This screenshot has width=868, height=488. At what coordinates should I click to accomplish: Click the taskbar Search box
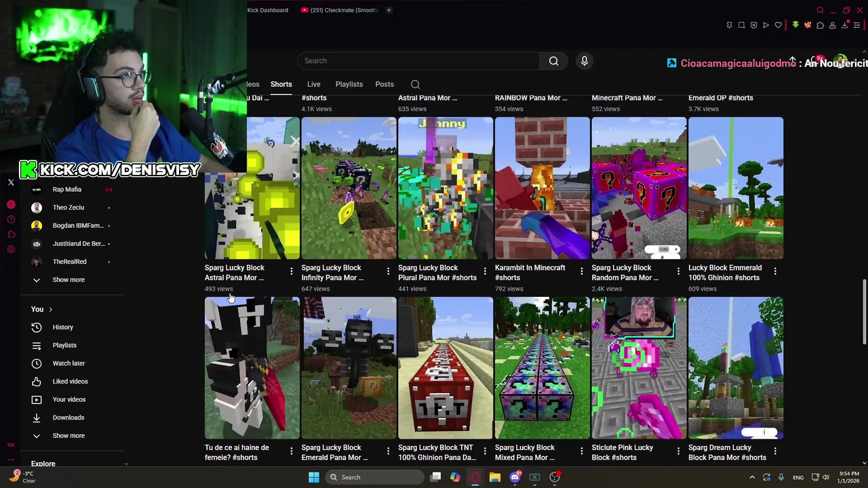point(376,477)
